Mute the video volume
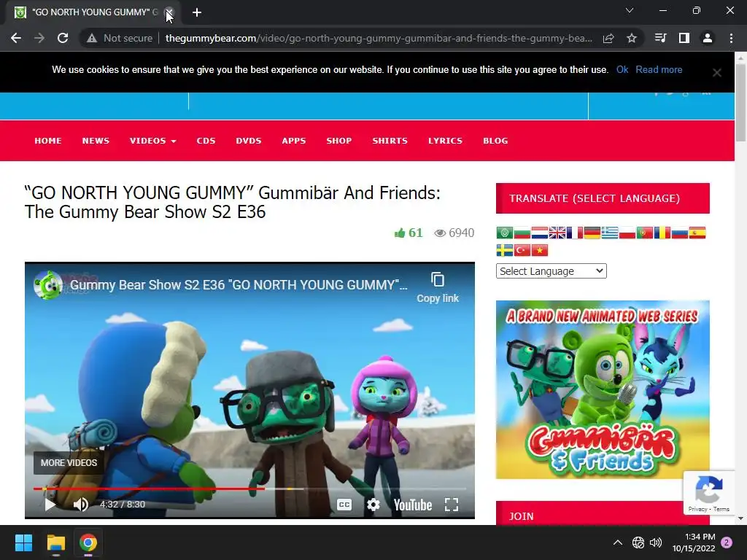This screenshot has height=560, width=747. 81,505
